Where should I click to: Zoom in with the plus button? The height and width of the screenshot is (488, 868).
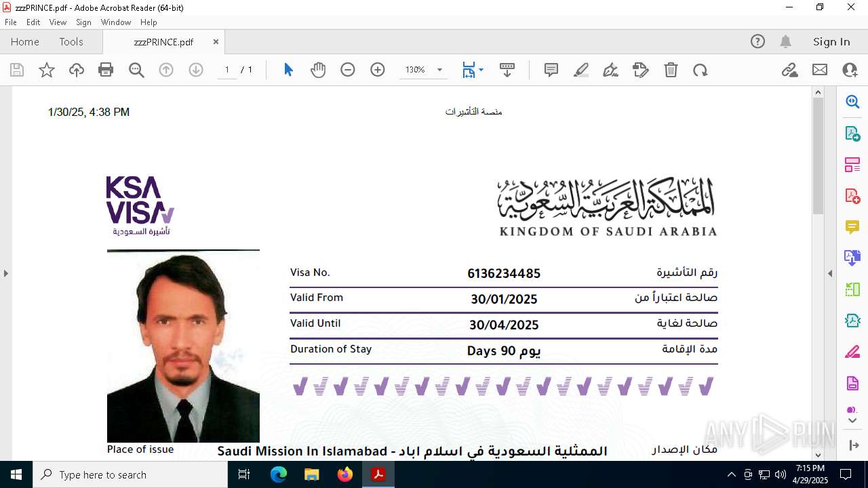coord(378,70)
